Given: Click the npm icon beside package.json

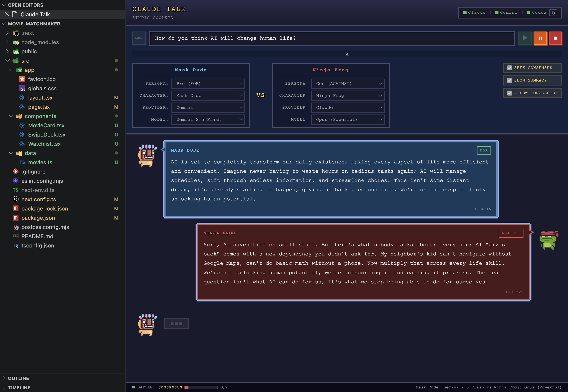Looking at the screenshot, I should [16, 218].
